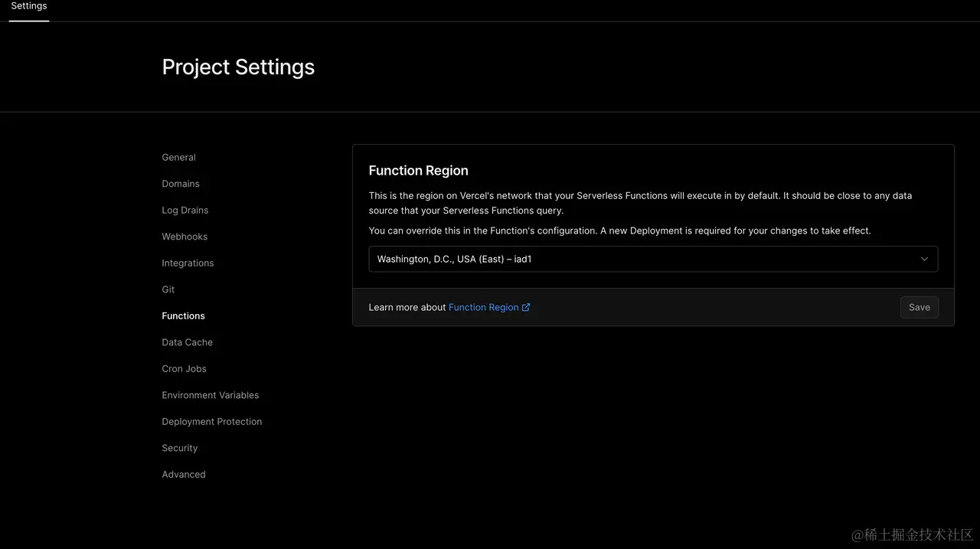This screenshot has height=549, width=980.
Task: Select the Functions sidebar item
Action: [183, 316]
